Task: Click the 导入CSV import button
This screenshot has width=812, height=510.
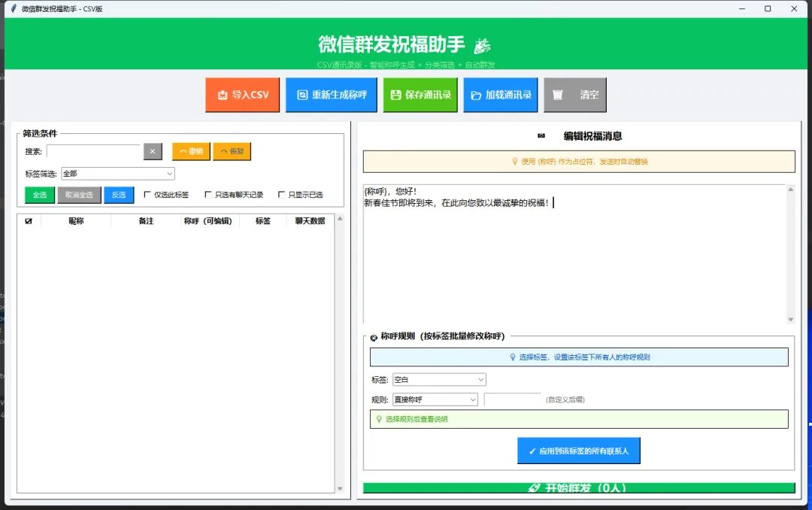Action: [x=242, y=95]
